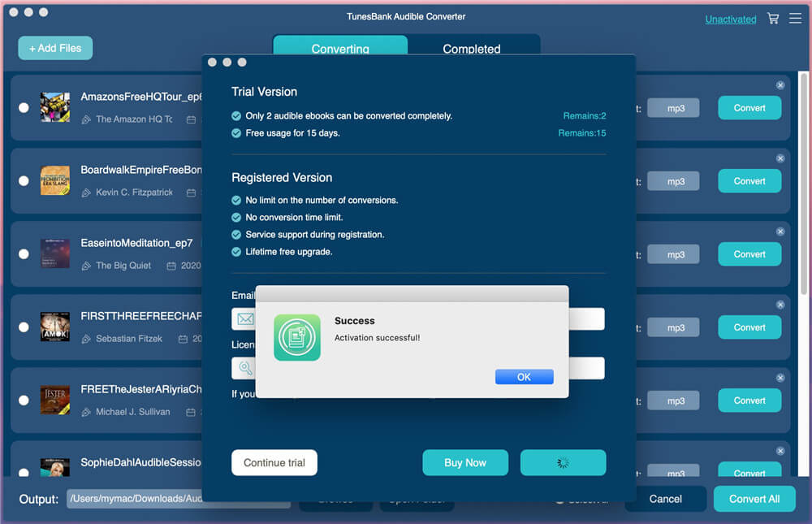
Task: Click 'Lifetime free upgrade.' text
Action: click(289, 251)
